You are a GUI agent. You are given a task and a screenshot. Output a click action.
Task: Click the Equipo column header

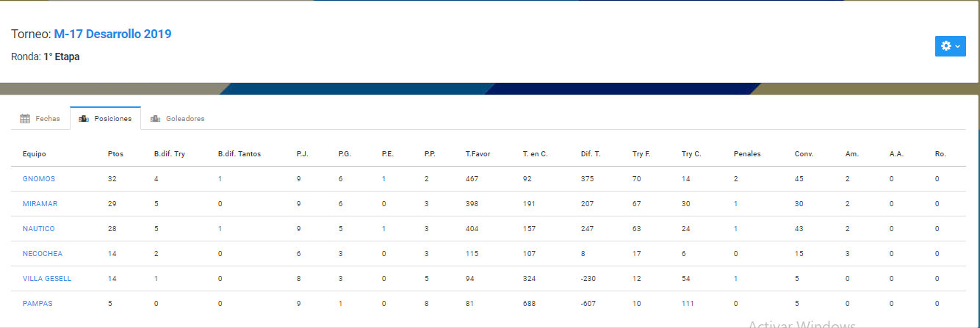(x=35, y=154)
